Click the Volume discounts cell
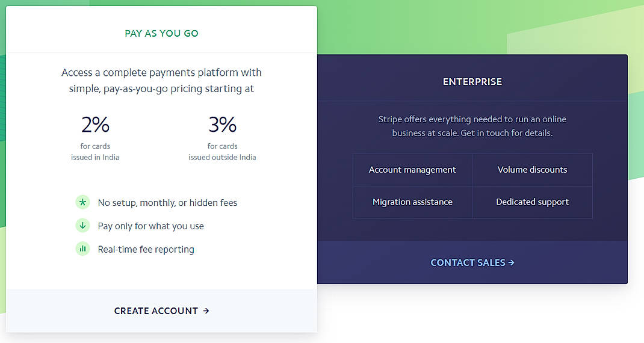Screen dimensions: 644x343 532,170
